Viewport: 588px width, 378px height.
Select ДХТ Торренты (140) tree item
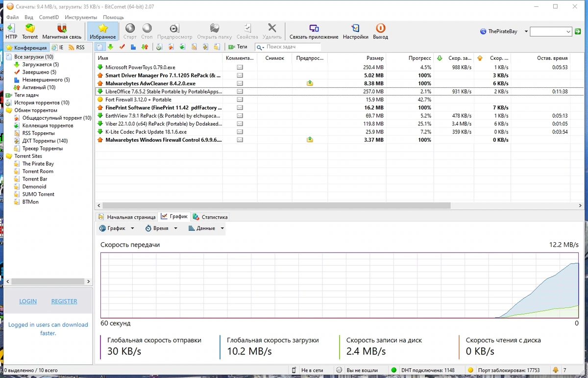pyautogui.click(x=45, y=141)
